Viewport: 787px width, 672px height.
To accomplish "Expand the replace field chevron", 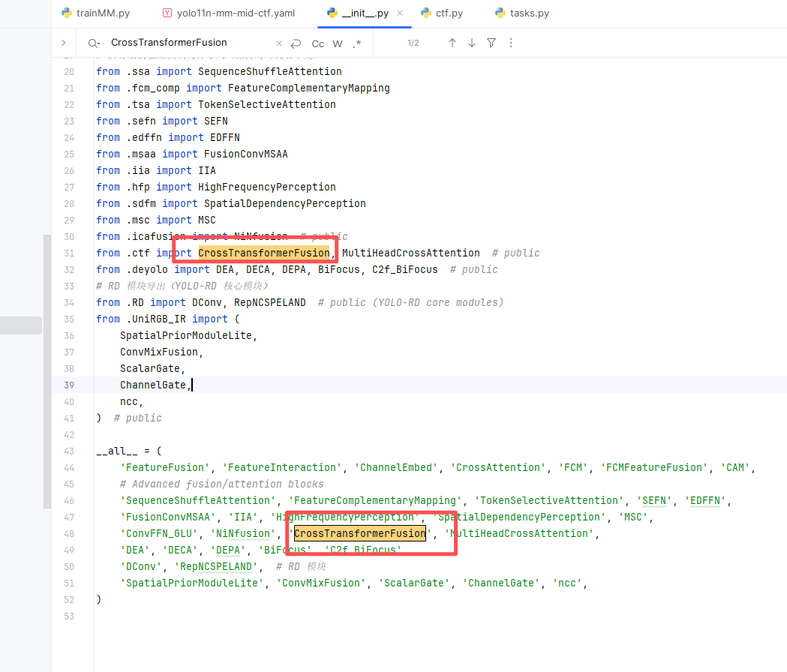I will point(63,43).
